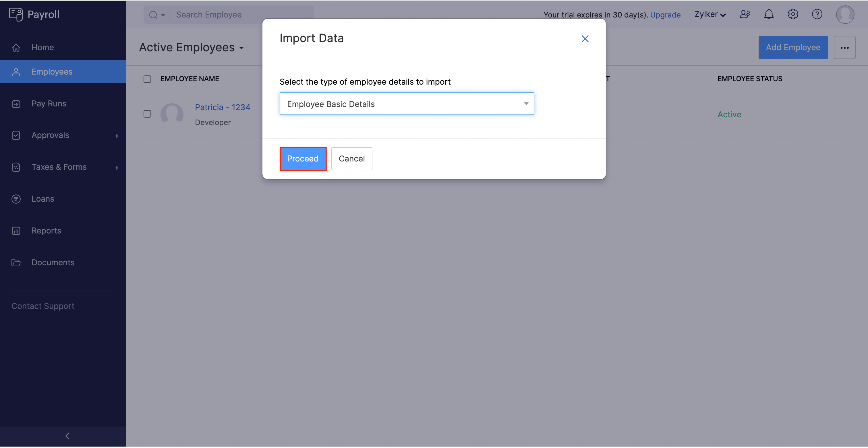Open the Home section in sidebar
Image resolution: width=868 pixels, height=448 pixels.
coord(42,47)
